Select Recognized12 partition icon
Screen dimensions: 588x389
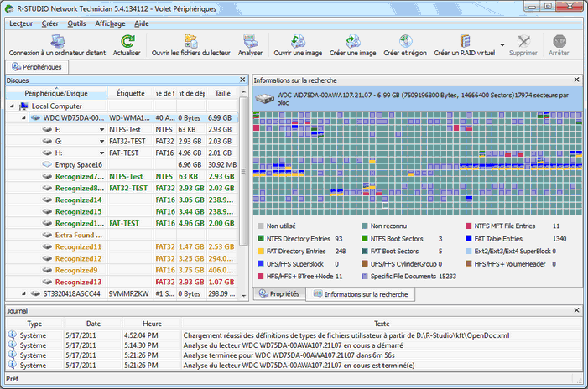[47, 258]
